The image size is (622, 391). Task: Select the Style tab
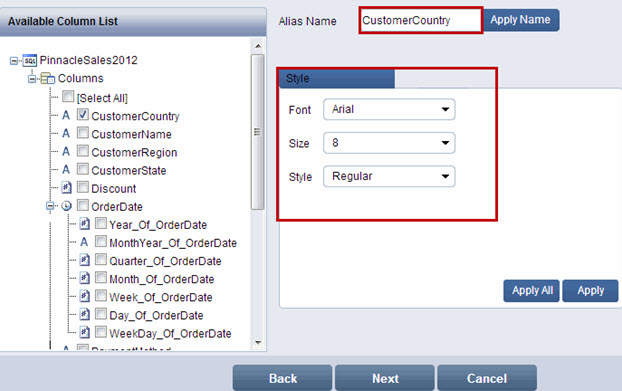pyautogui.click(x=337, y=79)
